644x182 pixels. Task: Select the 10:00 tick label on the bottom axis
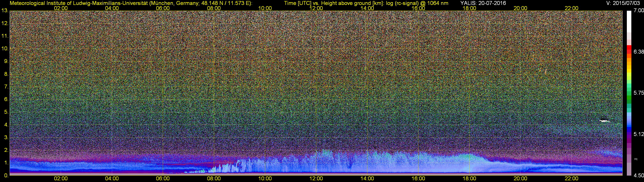click(265, 179)
